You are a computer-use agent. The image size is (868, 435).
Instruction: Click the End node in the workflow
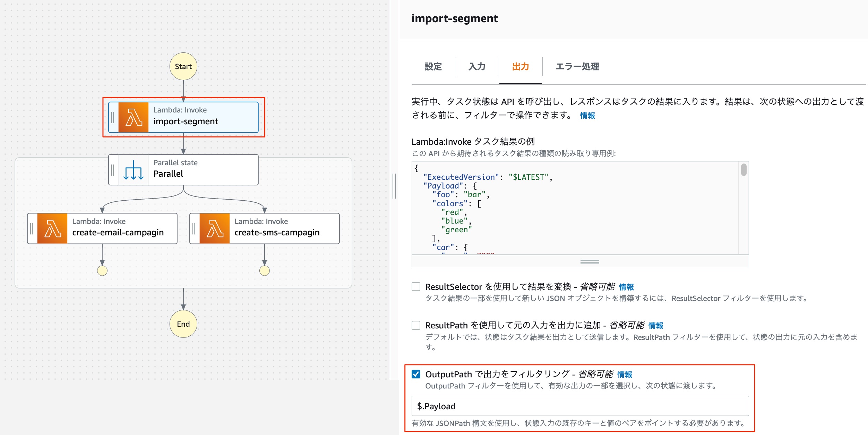click(x=183, y=324)
